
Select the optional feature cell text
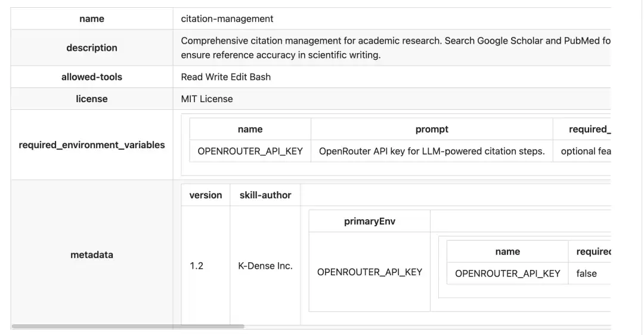[586, 151]
